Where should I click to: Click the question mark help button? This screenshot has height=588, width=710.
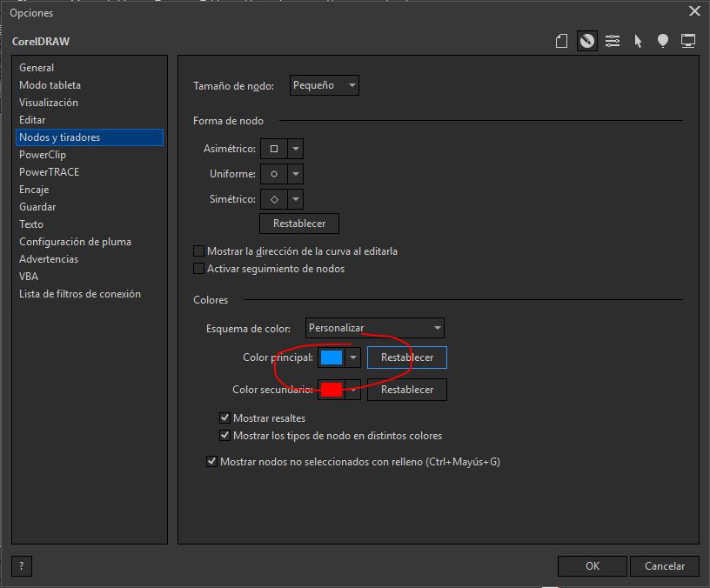click(x=21, y=566)
